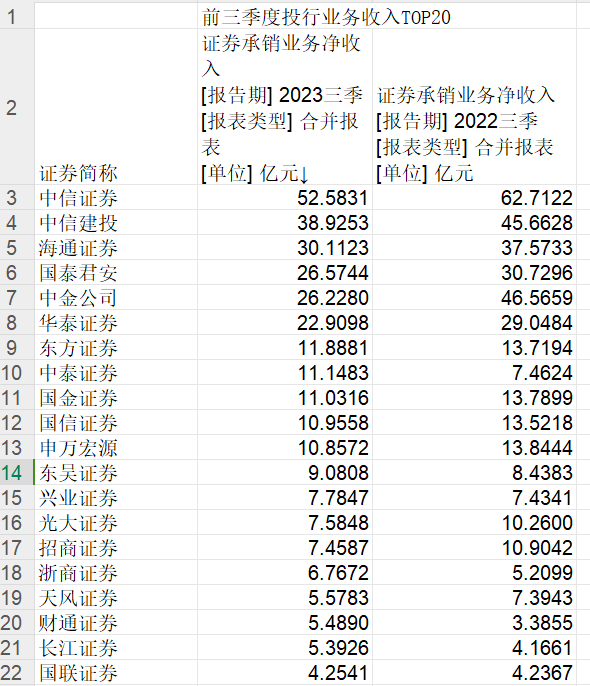Click the 2023三季 column header cell
The height and width of the screenshot is (686, 590).
(x=285, y=107)
